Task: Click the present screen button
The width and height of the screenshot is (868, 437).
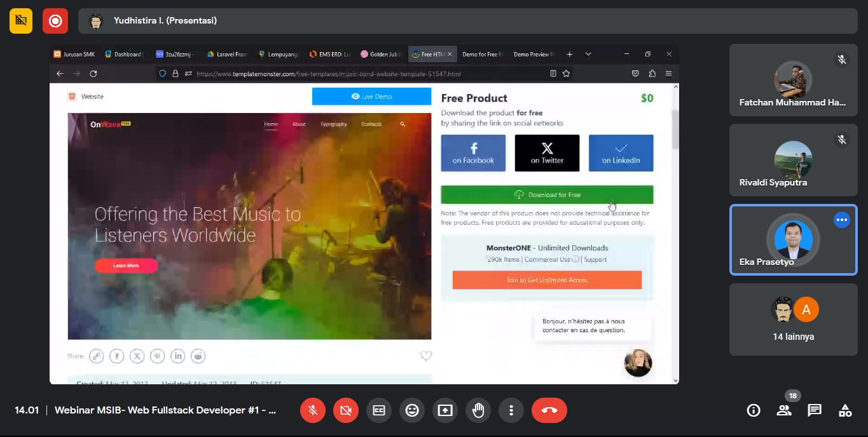Action: (x=444, y=410)
